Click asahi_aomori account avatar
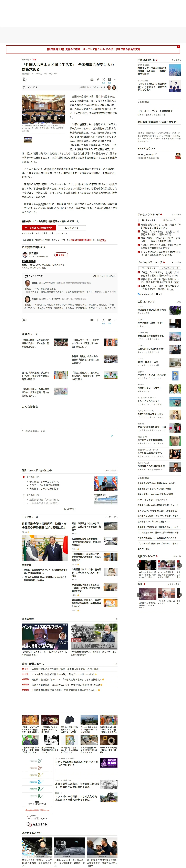The width and height of the screenshot is (186, 868). tap(178, 156)
